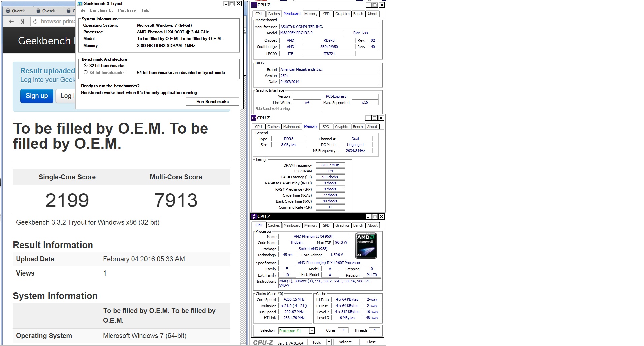Click the motherboard Model field M5A99FX PRO R2.0
The height and width of the screenshot is (346, 644).
click(x=311, y=33)
